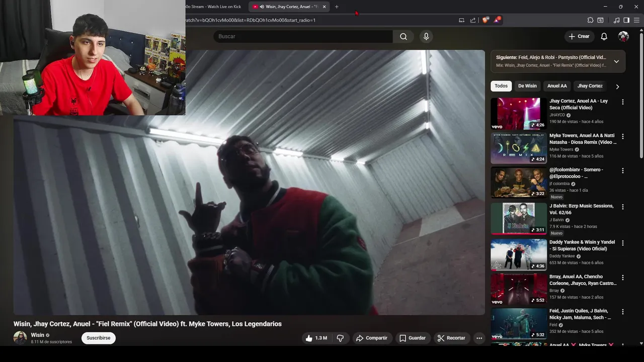This screenshot has height=362, width=644.
Task: Click the Guardar save button
Action: tap(413, 338)
